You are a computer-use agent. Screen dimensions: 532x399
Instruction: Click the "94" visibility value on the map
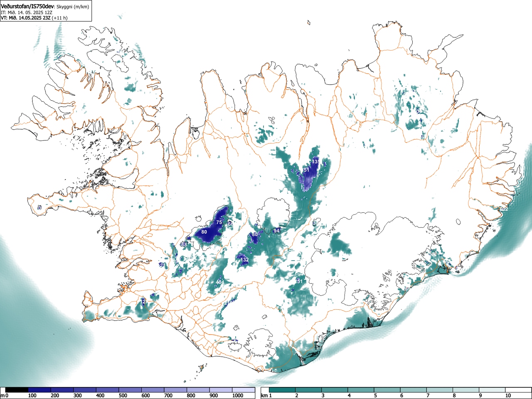[x=276, y=231]
